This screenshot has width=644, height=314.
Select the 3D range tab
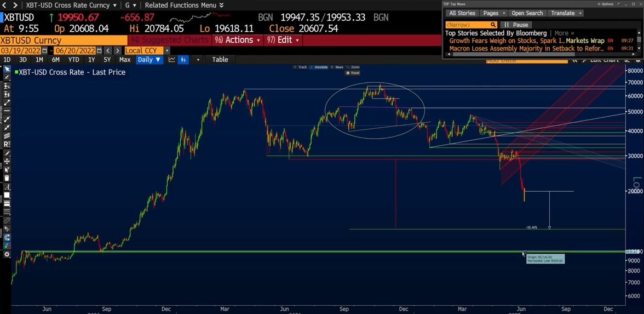[x=23, y=60]
